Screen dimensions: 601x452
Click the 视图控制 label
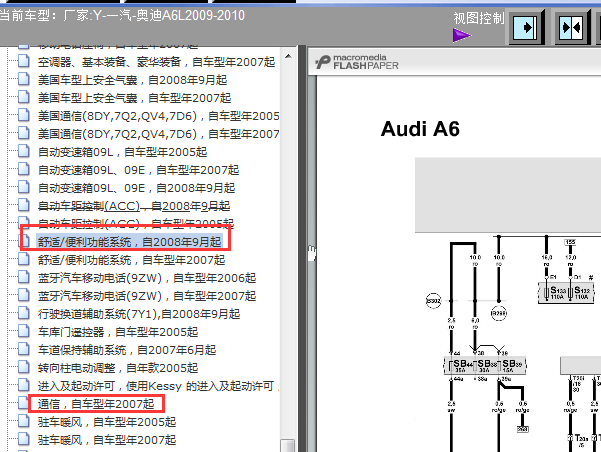pyautogui.click(x=479, y=18)
